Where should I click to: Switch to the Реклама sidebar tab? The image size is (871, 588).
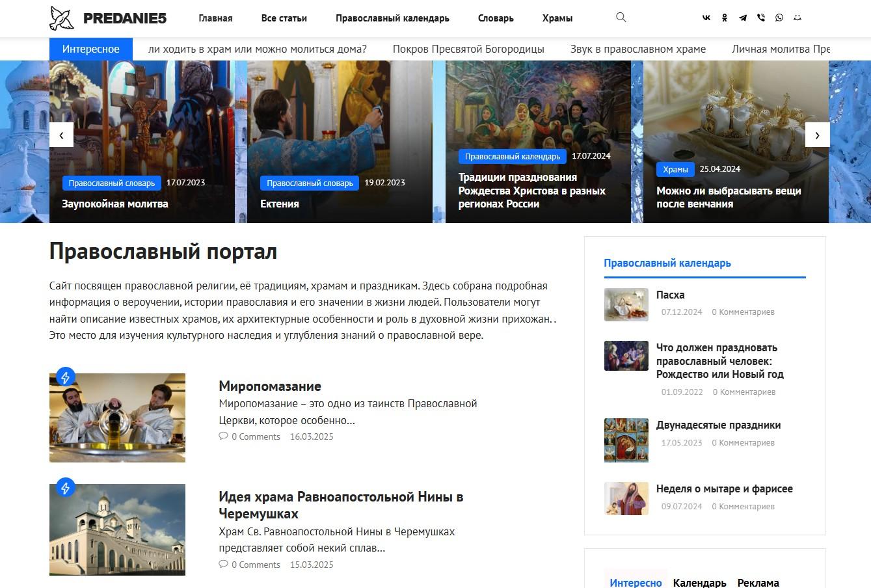click(x=758, y=583)
